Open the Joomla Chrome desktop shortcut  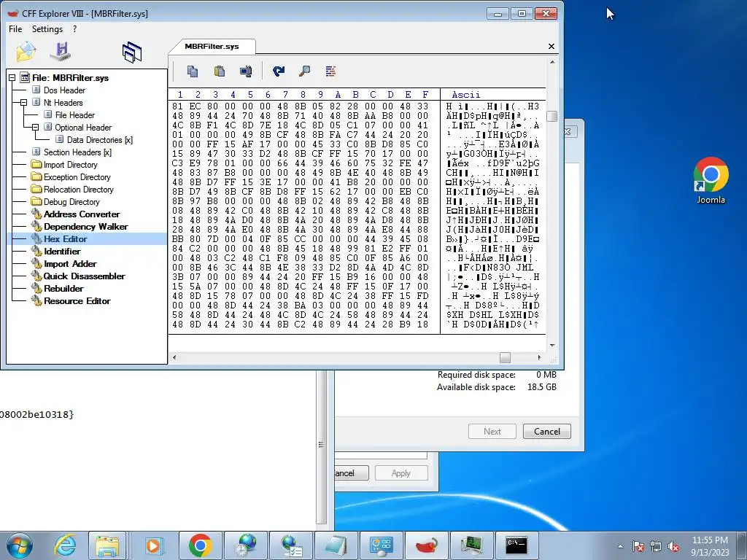(711, 181)
